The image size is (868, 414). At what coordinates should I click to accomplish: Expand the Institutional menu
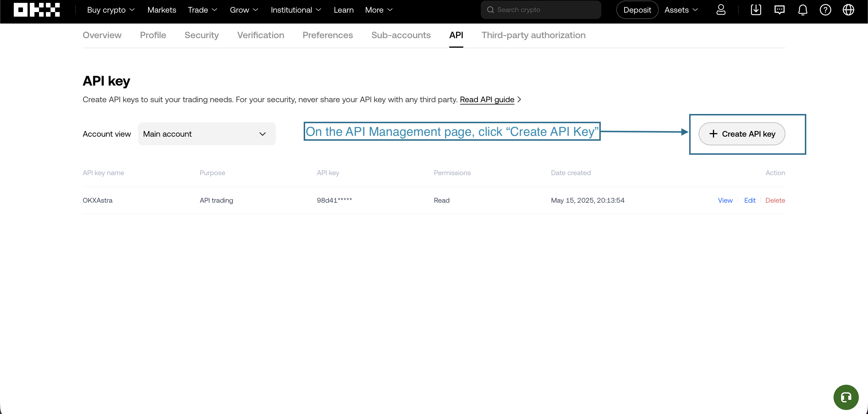[x=296, y=10]
